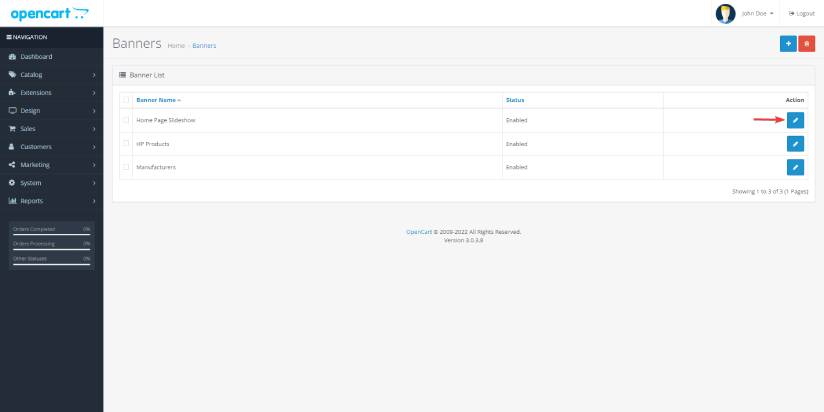Sort by the Banner Name column header
Image resolution: width=824 pixels, height=412 pixels.
click(x=158, y=100)
